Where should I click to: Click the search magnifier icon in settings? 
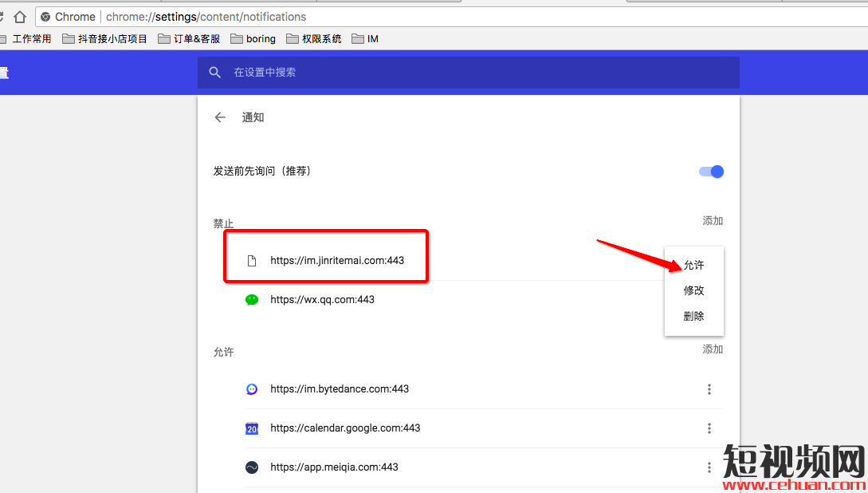coord(214,73)
